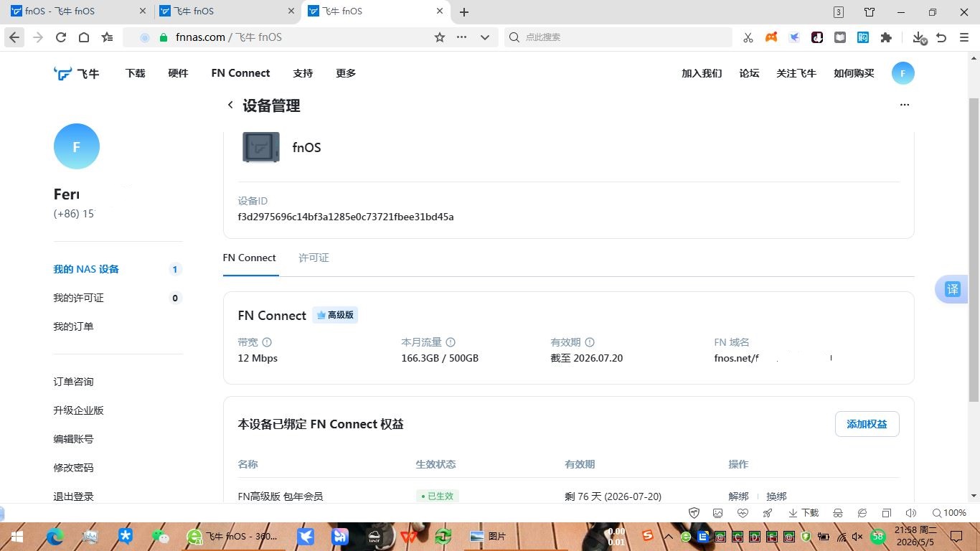The width and height of the screenshot is (980, 551).
Task: Click the rocket accelerator icon in status bar
Action: [x=767, y=513]
